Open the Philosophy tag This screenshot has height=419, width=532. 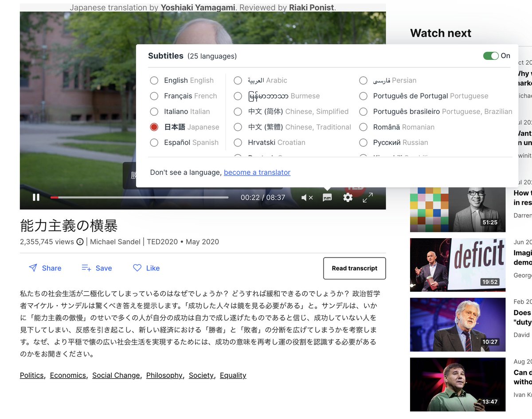(164, 375)
